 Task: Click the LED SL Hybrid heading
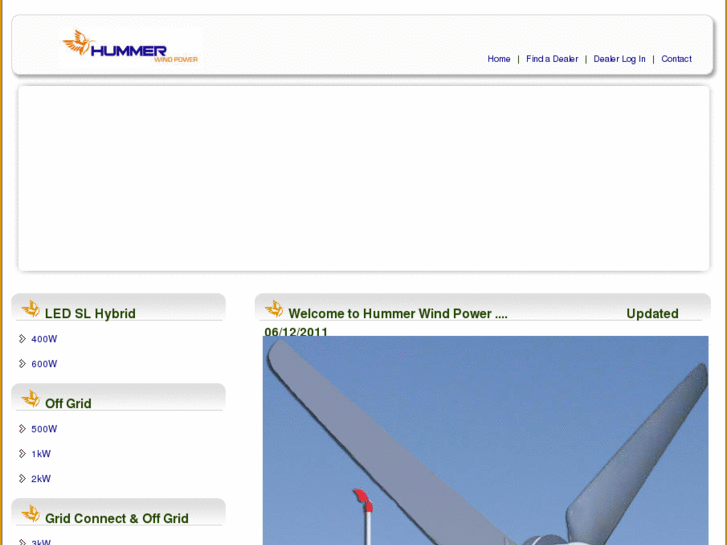(x=90, y=314)
